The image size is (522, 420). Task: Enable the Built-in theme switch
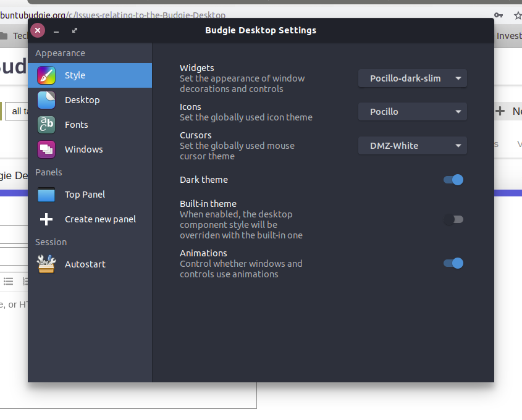pos(453,219)
